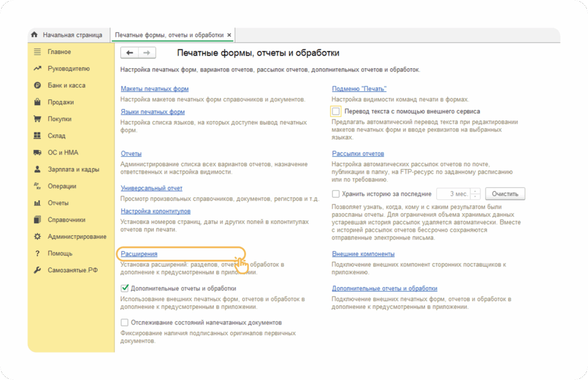The height and width of the screenshot is (380, 588).
Task: Click the Самозанятые.РФ wrench icon
Action: [x=37, y=270]
